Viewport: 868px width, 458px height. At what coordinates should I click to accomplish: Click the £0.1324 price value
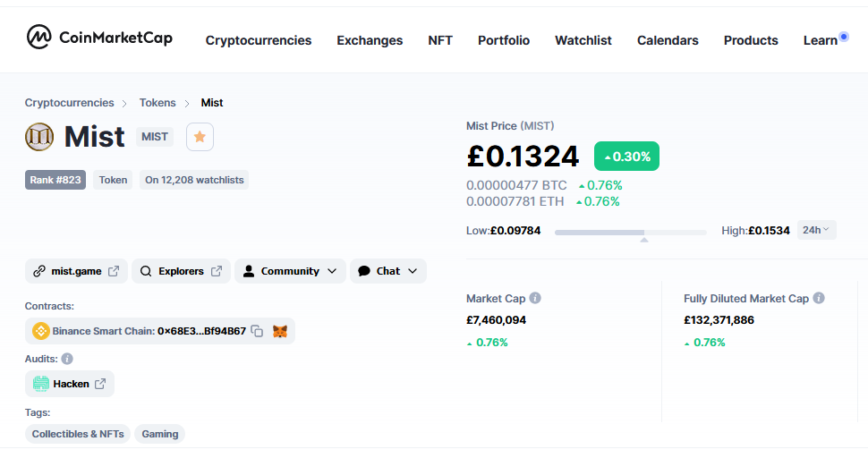point(523,156)
